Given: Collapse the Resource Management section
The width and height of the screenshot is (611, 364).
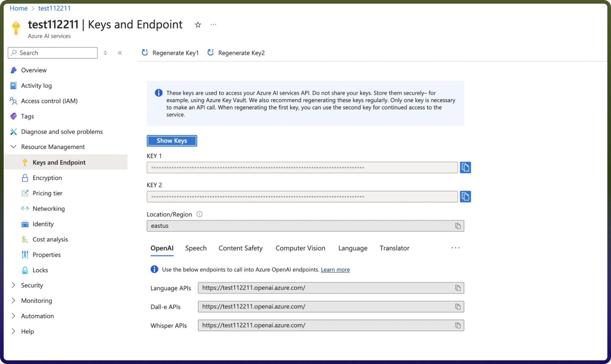Looking at the screenshot, I should 13,147.
